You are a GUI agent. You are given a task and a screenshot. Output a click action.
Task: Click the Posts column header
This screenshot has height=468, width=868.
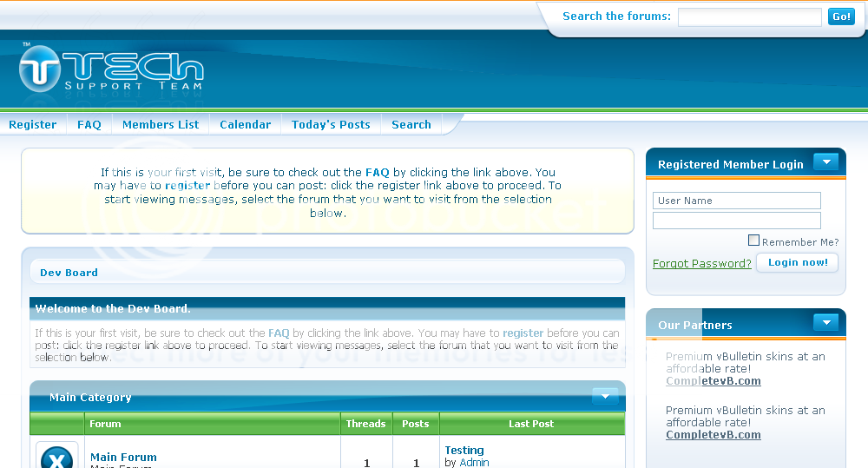[x=416, y=424]
